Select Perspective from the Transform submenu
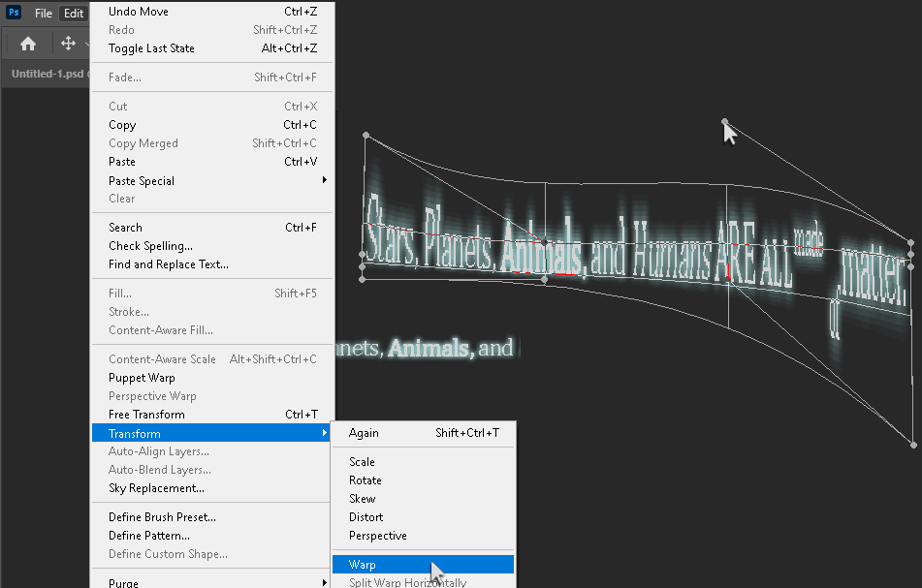This screenshot has width=922, height=588. pos(377,536)
